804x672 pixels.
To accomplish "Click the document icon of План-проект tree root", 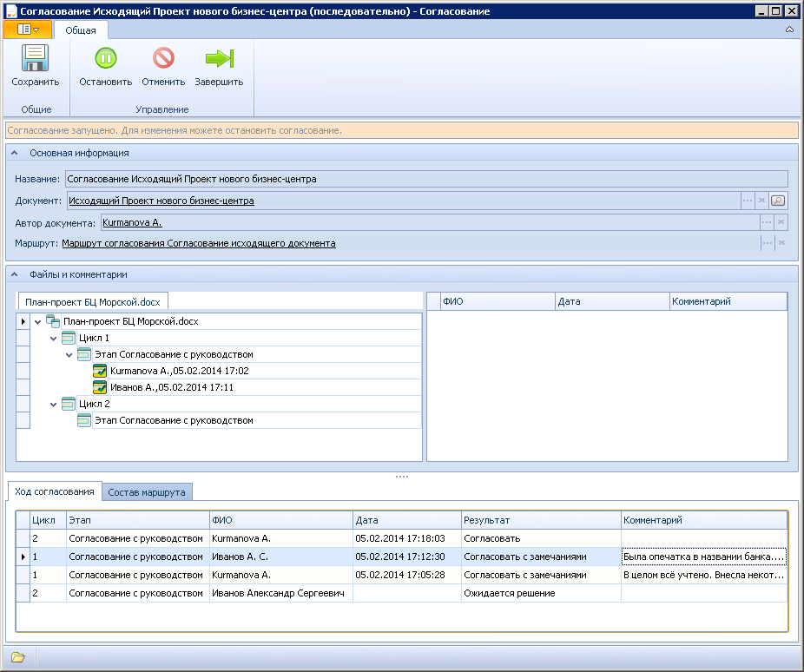I will pos(53,321).
